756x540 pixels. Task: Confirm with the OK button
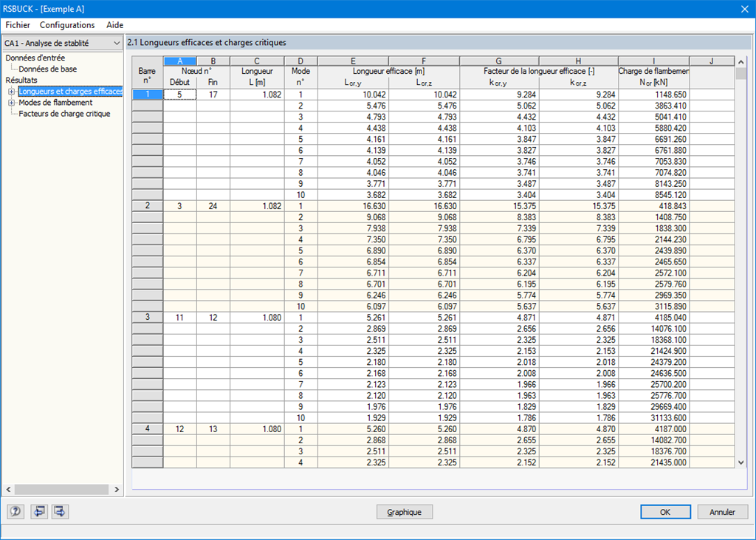click(x=665, y=512)
